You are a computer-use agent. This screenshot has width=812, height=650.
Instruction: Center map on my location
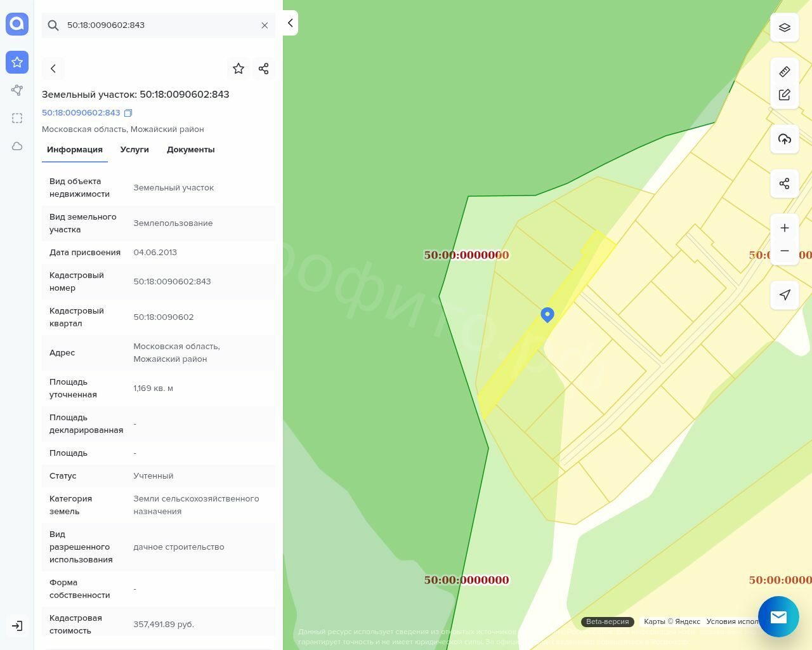click(784, 295)
